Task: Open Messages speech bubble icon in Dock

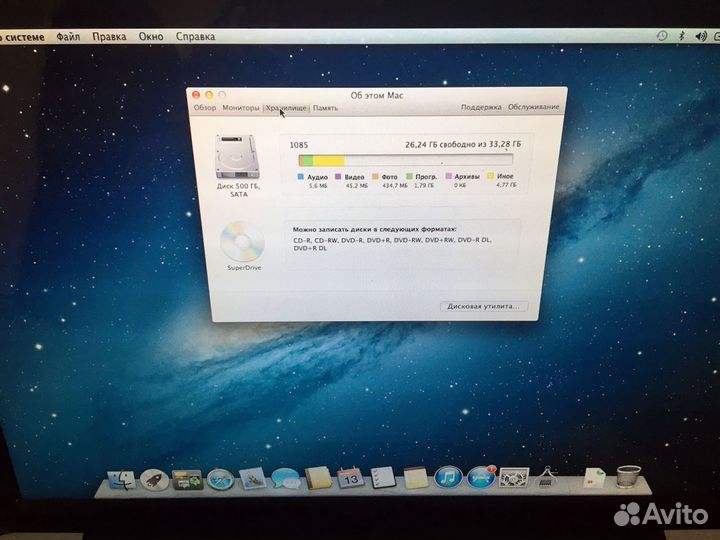Action: 285,478
